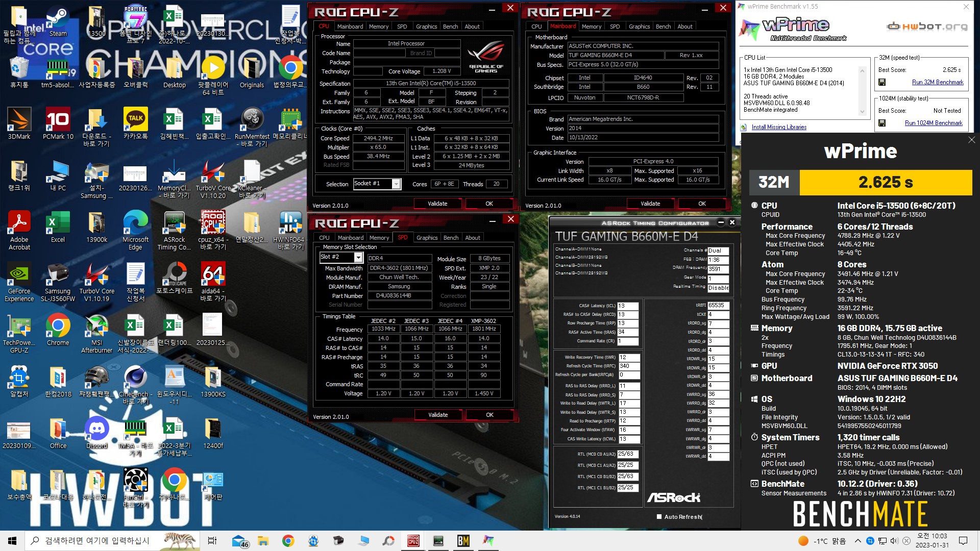Open the GeForce Experience desktop icon

tap(19, 282)
